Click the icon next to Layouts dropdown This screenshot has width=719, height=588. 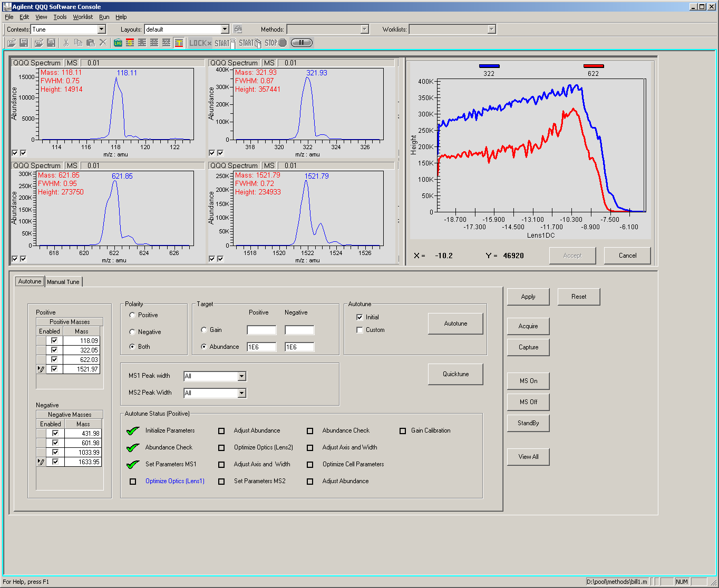(238, 30)
